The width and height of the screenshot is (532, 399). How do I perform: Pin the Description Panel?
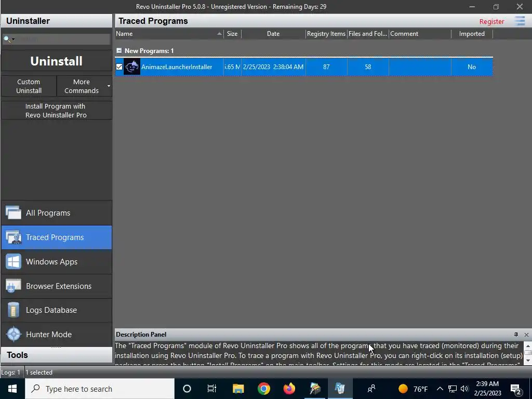click(516, 335)
